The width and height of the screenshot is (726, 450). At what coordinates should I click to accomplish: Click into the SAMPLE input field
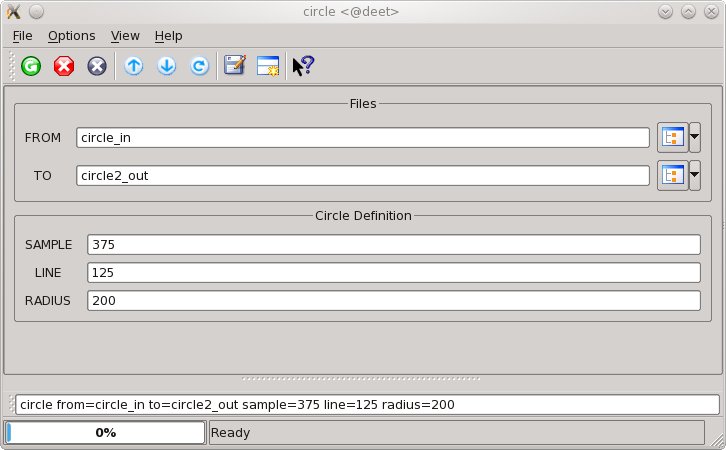tap(393, 245)
